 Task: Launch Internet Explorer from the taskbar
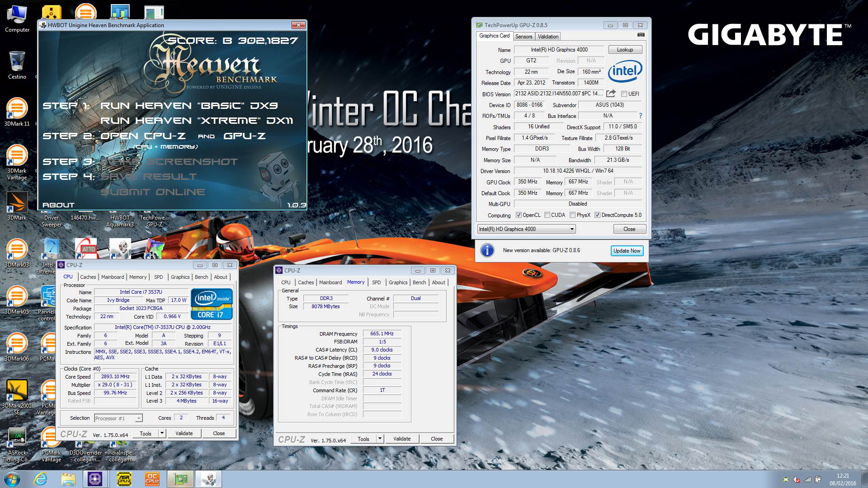click(x=40, y=479)
